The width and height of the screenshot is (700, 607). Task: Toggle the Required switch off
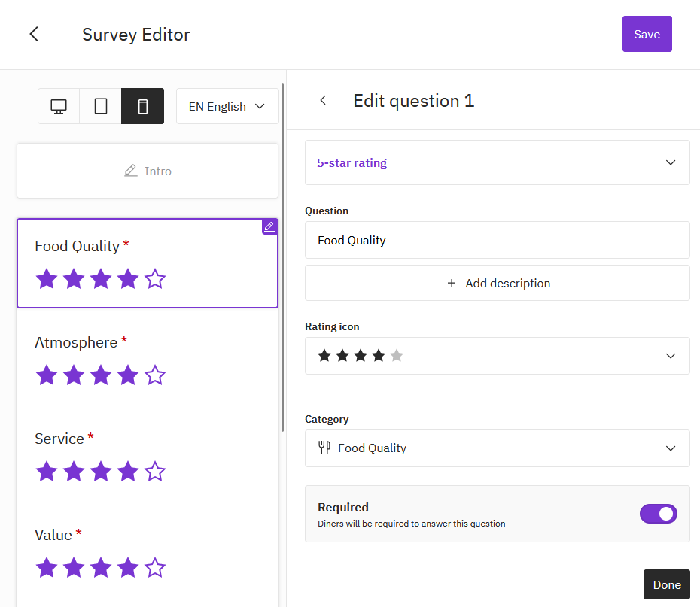pos(658,514)
